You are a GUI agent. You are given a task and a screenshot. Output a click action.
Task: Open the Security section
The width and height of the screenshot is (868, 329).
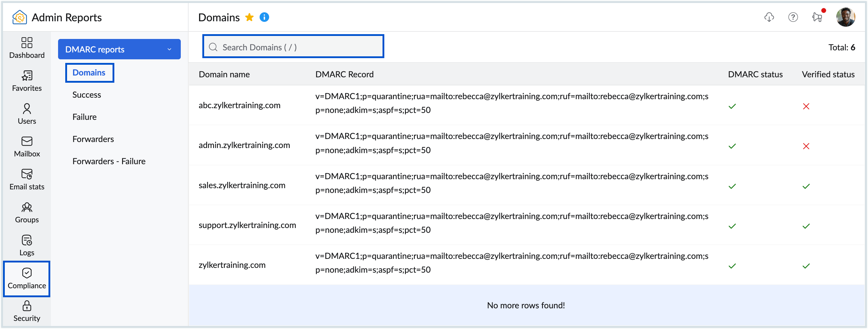[x=27, y=311]
